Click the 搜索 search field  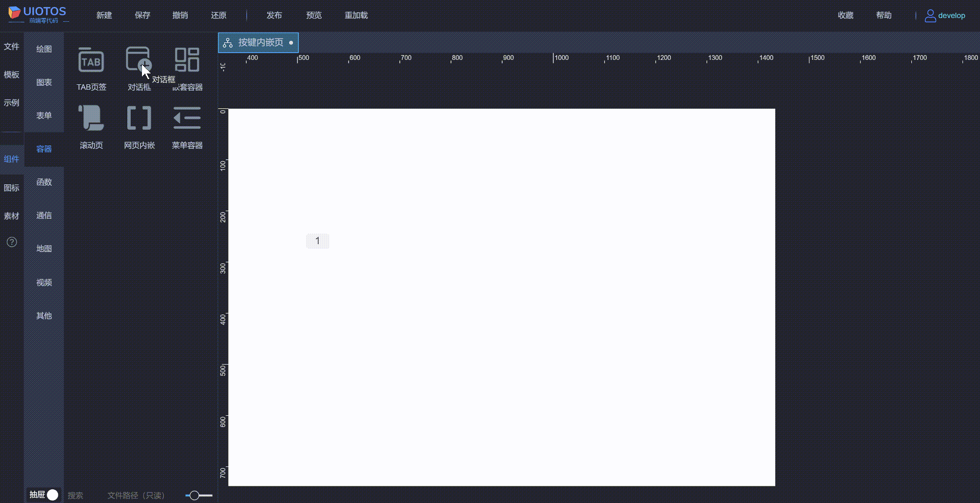tap(76, 495)
